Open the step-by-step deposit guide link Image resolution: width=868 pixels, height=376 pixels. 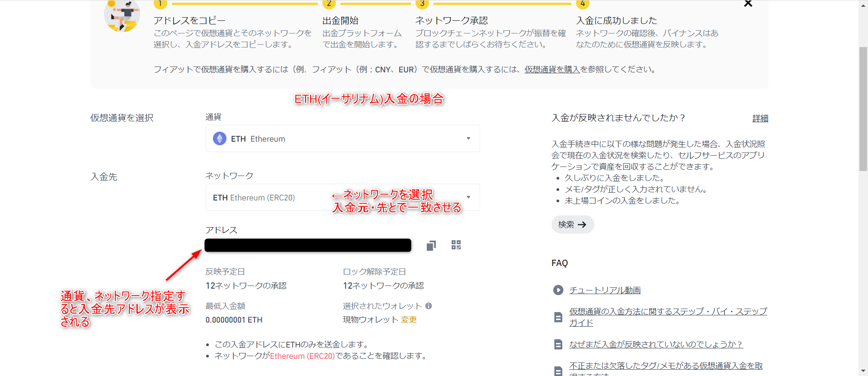click(x=667, y=312)
